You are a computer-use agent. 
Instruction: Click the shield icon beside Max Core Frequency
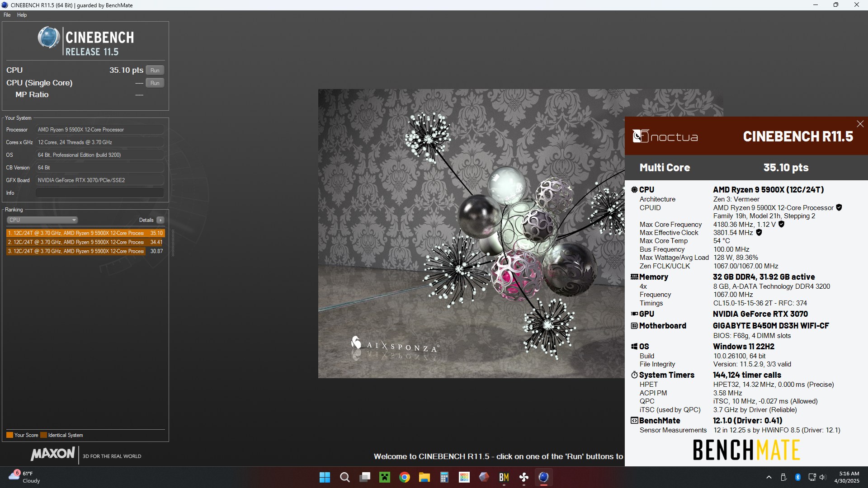[x=781, y=224]
